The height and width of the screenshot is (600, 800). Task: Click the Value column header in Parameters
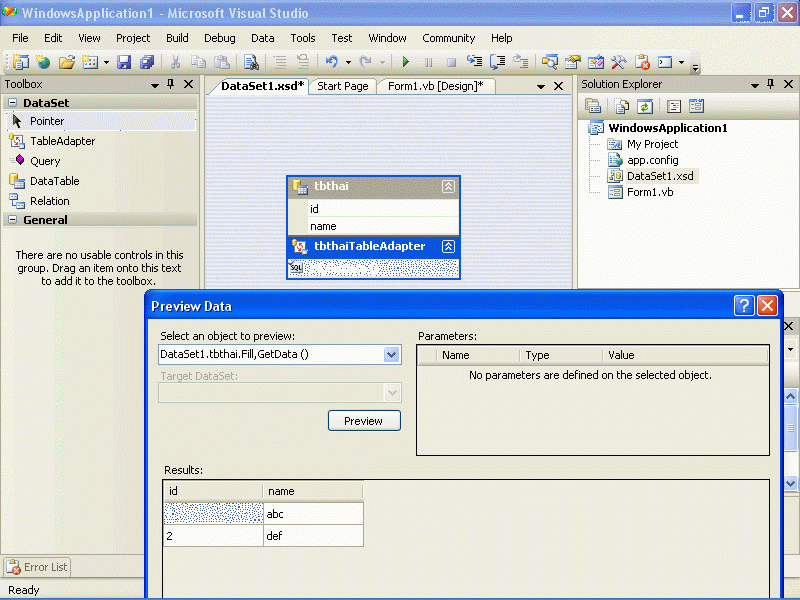tap(685, 355)
